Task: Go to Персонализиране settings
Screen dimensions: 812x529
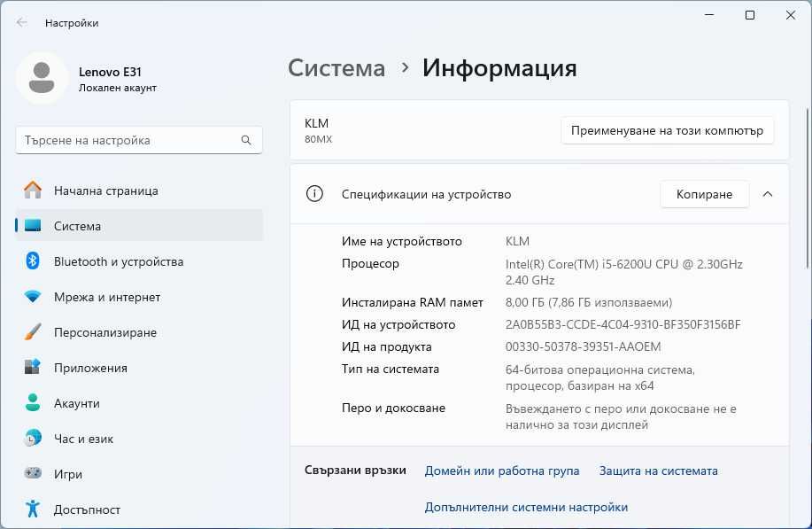Action: 139,332
